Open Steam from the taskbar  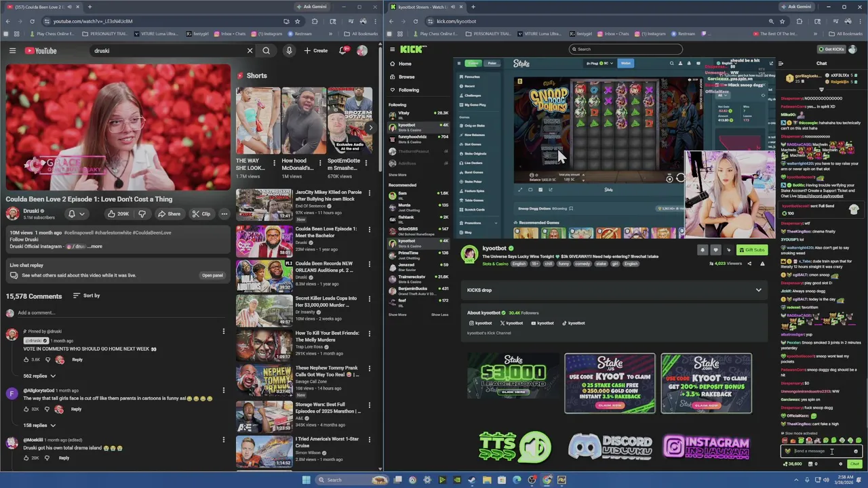click(x=472, y=480)
